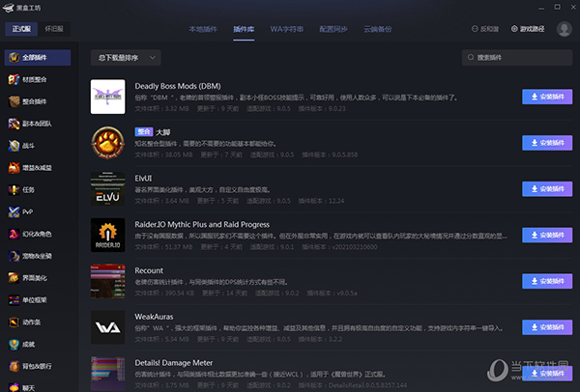580x392 pixels.
Task: Switch to 怀旧服 classic server
Action: (54, 29)
